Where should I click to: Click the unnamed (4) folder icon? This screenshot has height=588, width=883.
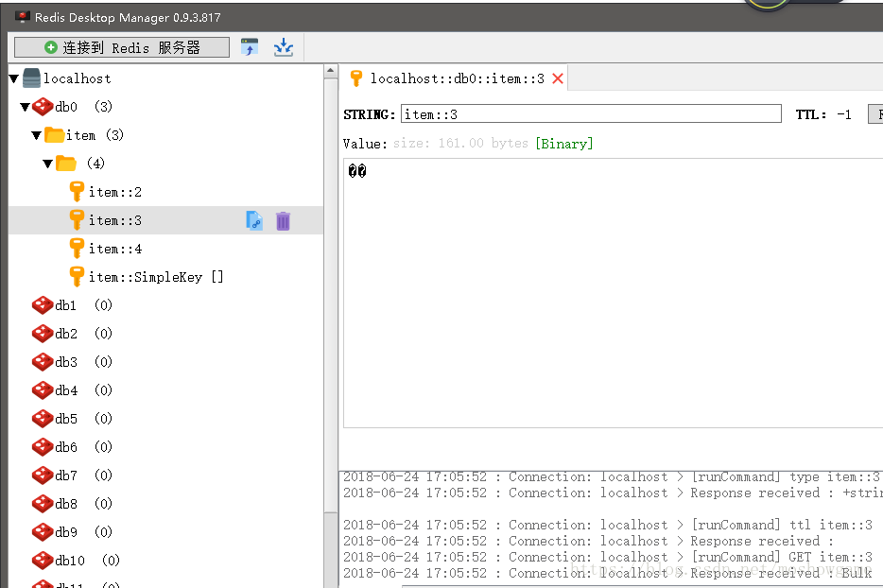point(66,164)
